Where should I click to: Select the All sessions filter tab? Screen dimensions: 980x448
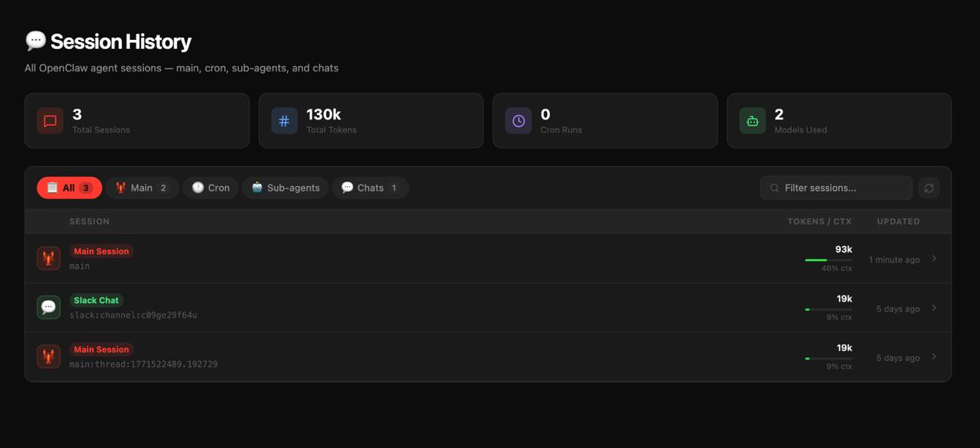pyautogui.click(x=69, y=188)
